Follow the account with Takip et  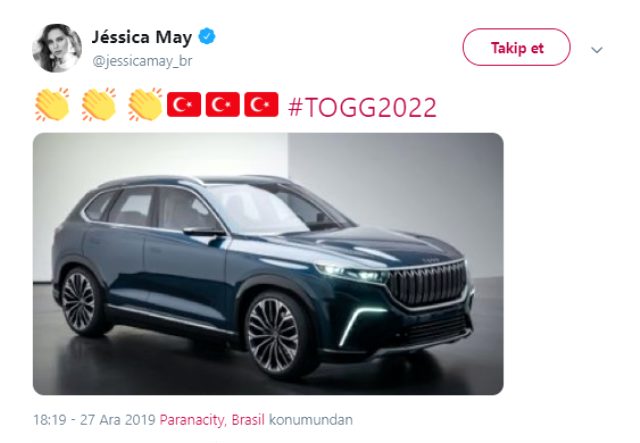pyautogui.click(x=516, y=47)
